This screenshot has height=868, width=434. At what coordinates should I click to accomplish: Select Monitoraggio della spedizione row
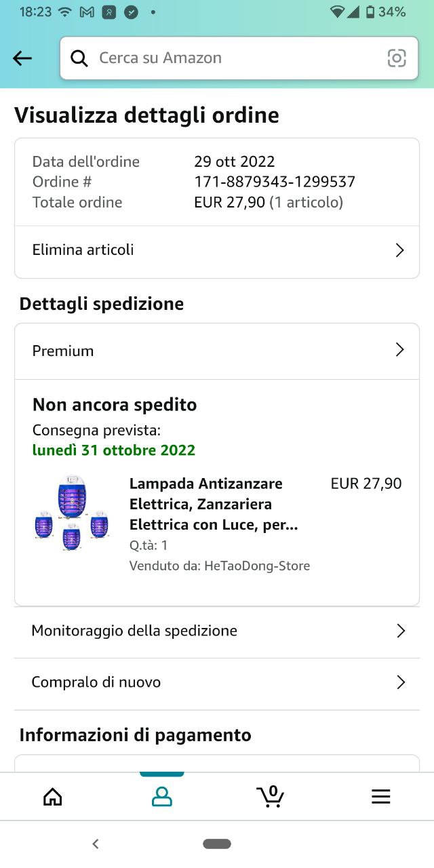coord(134,631)
